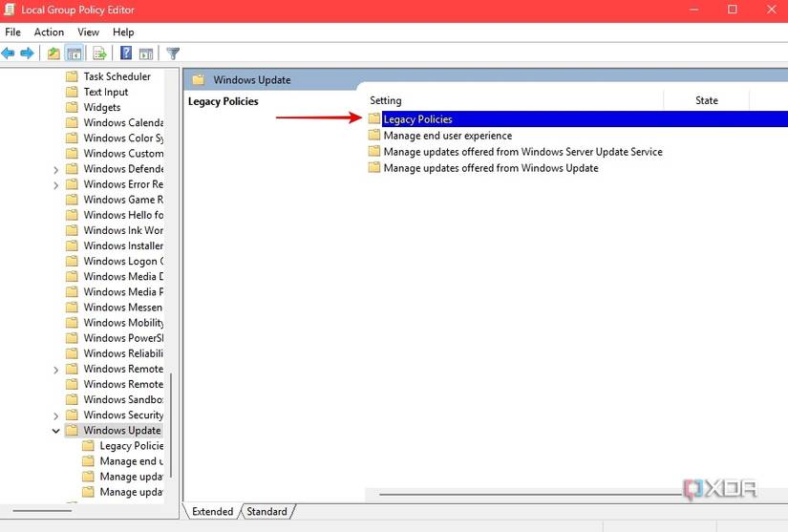The height and width of the screenshot is (532, 788).
Task: Open the Help menu
Action: pyautogui.click(x=123, y=32)
